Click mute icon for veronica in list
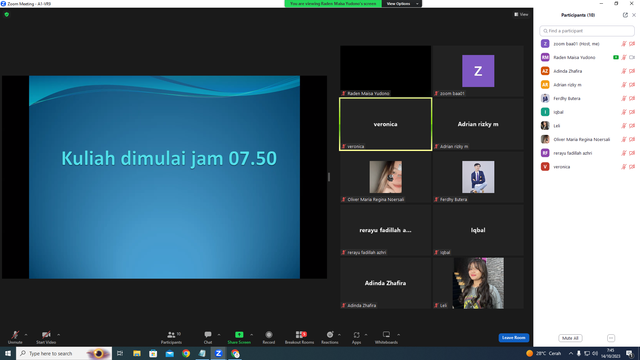Image resolution: width=640 pixels, height=360 pixels. tap(624, 167)
